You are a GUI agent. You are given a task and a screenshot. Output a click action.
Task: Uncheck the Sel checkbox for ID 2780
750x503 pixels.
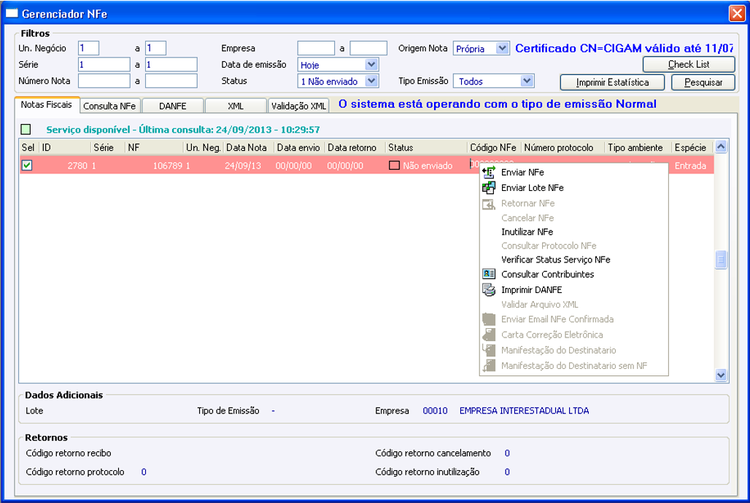pyautogui.click(x=27, y=165)
